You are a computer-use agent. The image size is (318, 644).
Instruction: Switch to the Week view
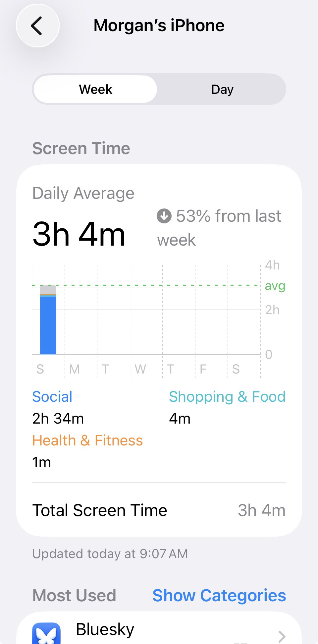point(95,89)
